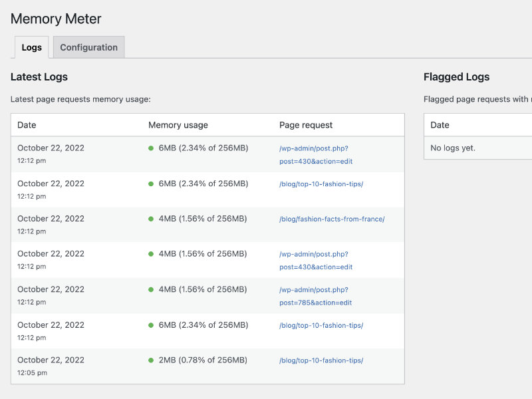
Task: Open top-10-fashion-tips link in second row
Action: click(x=321, y=184)
